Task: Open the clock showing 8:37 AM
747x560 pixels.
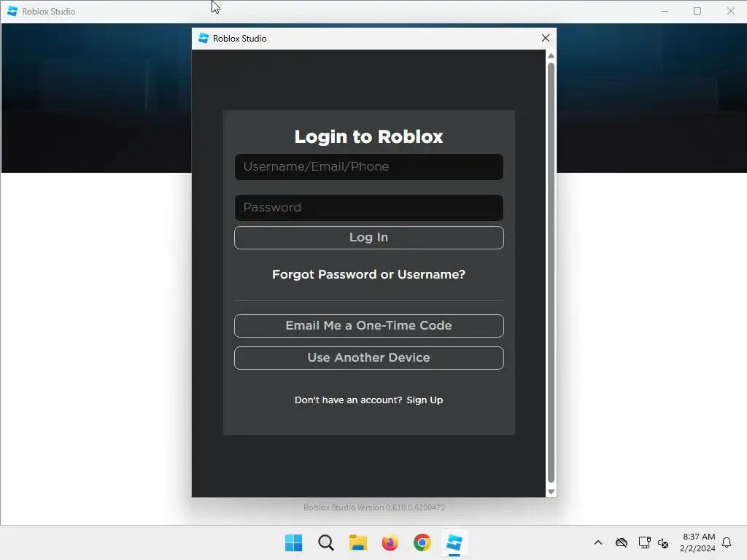Action: (698, 542)
